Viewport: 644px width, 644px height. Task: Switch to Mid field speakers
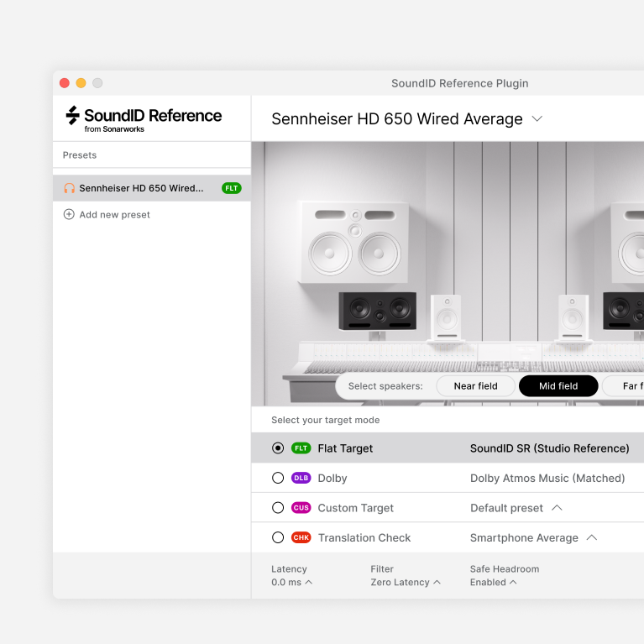pos(558,386)
